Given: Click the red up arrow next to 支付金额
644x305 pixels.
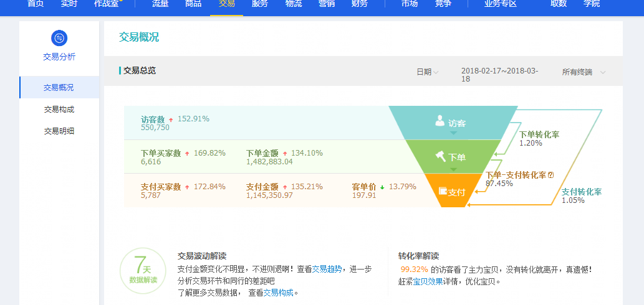Looking at the screenshot, I should (285, 187).
